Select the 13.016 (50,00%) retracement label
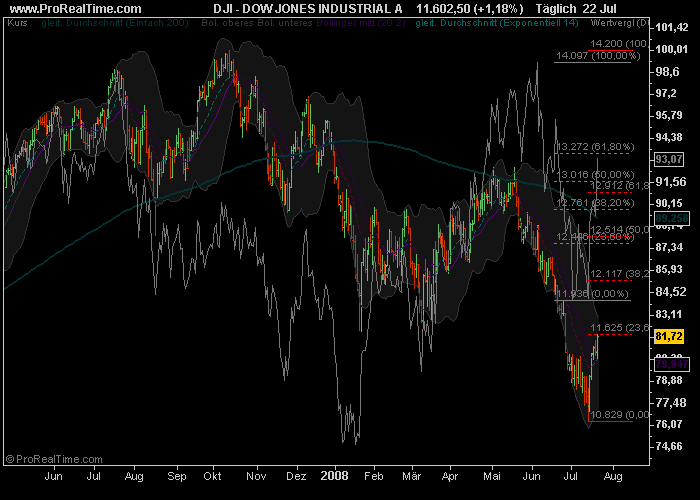Viewport: 700px width, 500px height. coord(595,175)
